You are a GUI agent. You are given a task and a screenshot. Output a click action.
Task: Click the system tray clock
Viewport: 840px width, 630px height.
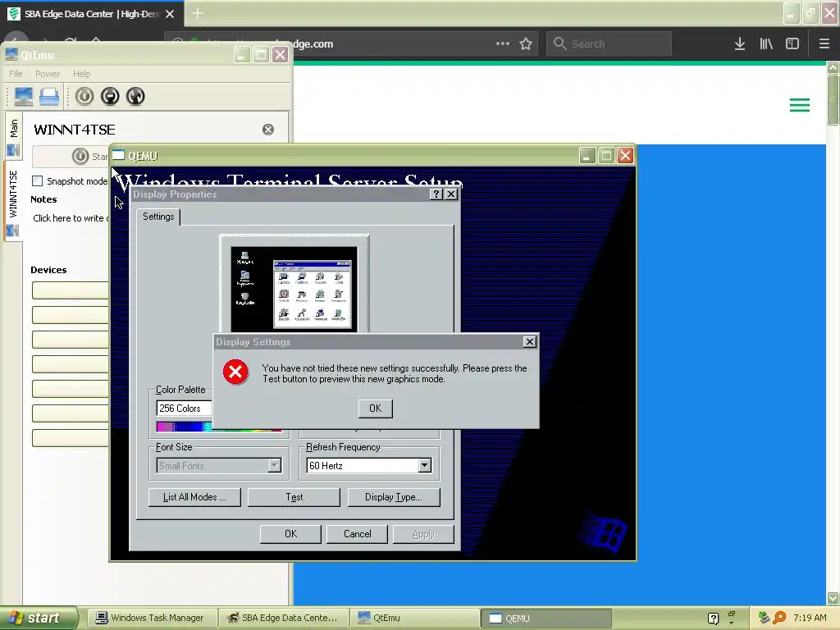coord(810,618)
